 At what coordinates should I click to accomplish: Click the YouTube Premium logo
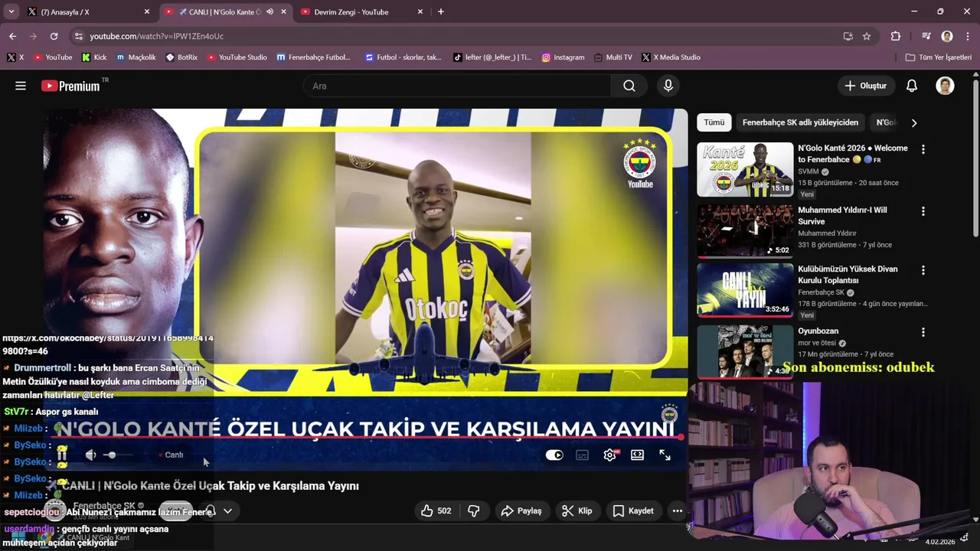70,86
